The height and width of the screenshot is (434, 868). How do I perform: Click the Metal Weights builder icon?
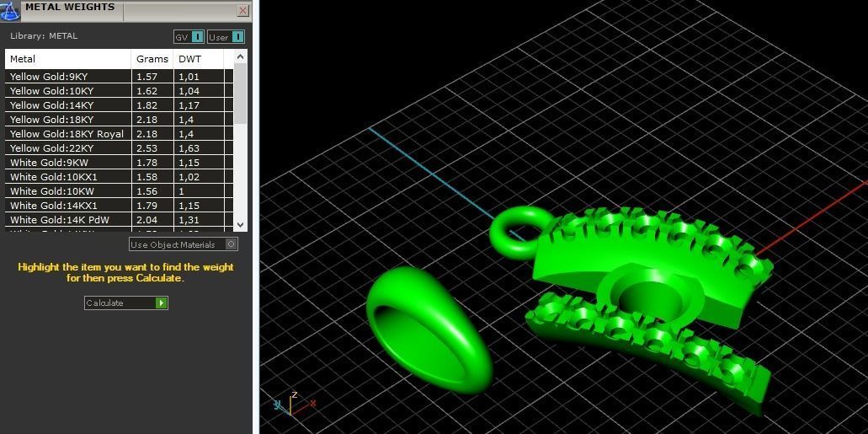click(10, 10)
